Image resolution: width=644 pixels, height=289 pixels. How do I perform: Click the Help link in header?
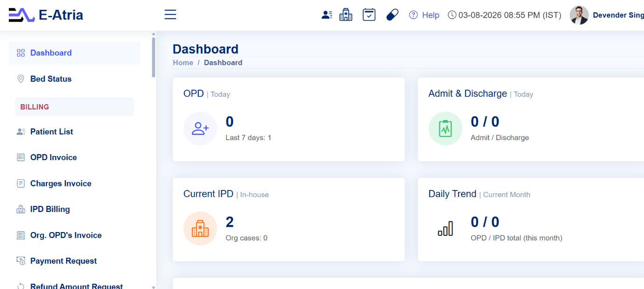(x=431, y=15)
